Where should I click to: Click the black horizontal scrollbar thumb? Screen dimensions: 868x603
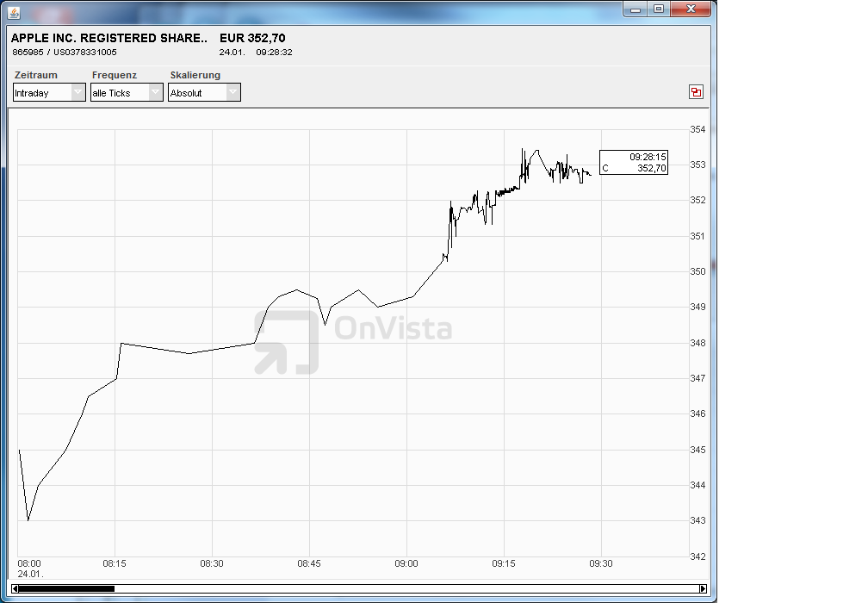pyautogui.click(x=66, y=588)
